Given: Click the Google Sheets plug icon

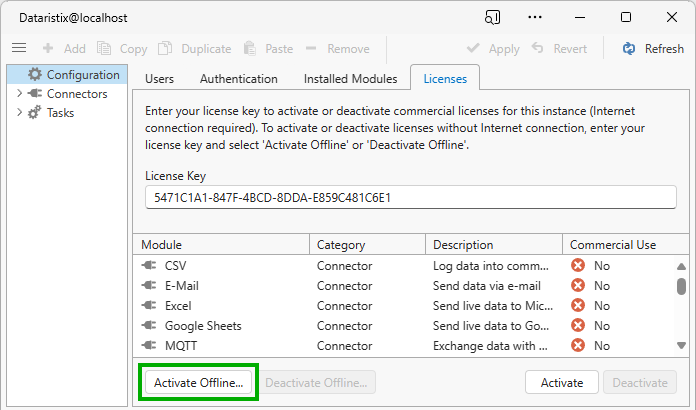Looking at the screenshot, I should 150,326.
